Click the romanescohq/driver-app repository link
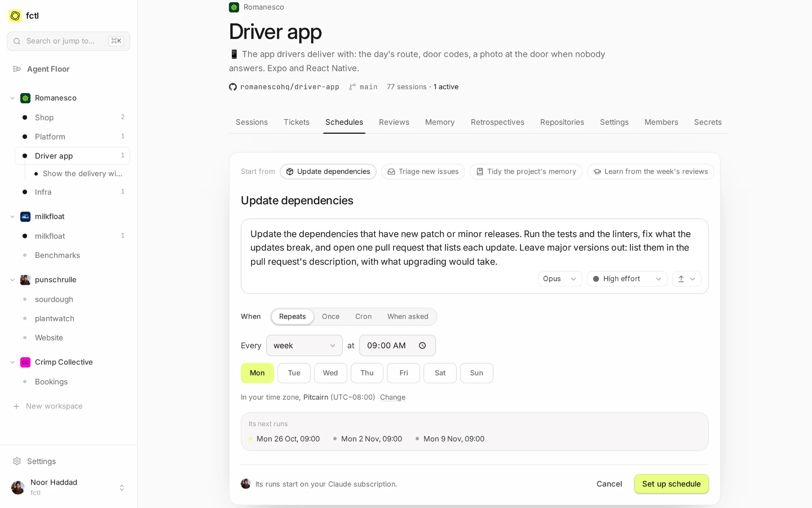The image size is (812, 508). coord(289,87)
